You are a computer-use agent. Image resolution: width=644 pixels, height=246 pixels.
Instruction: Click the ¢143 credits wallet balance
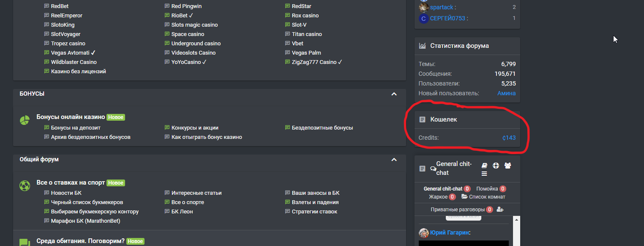point(509,138)
